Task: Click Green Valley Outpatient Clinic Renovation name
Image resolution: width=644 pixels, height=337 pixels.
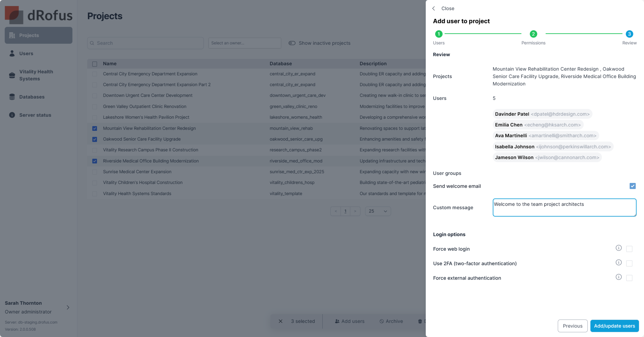Action: pos(145,106)
